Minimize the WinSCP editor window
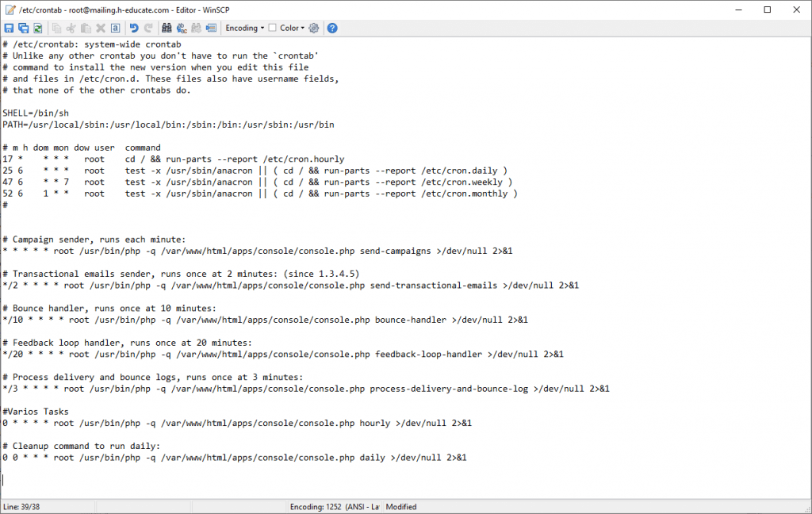This screenshot has width=812, height=514. tap(739, 10)
